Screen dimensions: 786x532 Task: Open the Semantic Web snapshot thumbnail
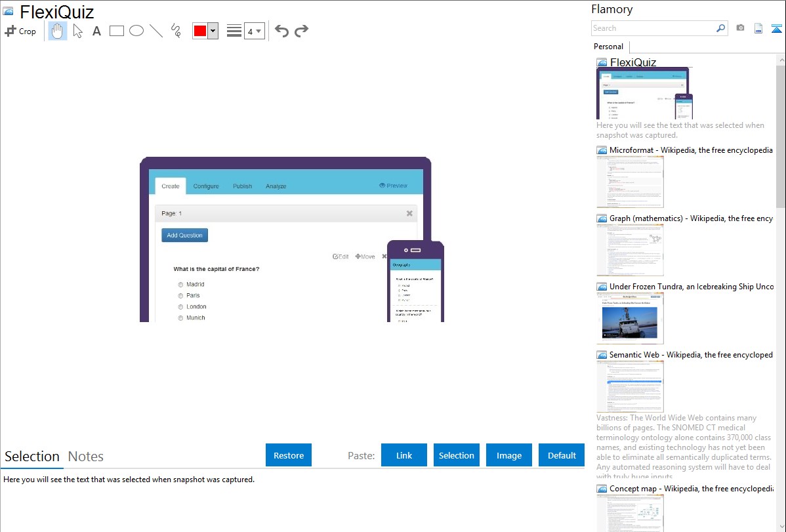coord(630,386)
